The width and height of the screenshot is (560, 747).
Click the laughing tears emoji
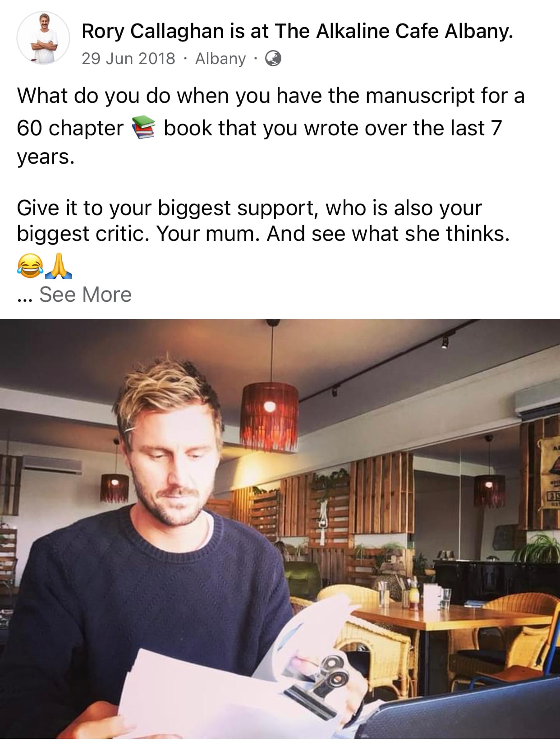pos(30,266)
